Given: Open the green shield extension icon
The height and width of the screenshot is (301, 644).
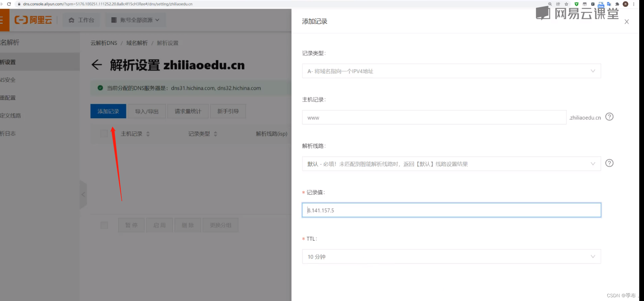Looking at the screenshot, I should pos(576,4).
